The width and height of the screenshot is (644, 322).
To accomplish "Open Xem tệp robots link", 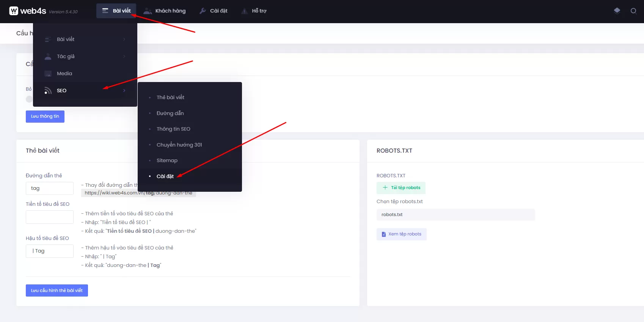I will click(401, 234).
